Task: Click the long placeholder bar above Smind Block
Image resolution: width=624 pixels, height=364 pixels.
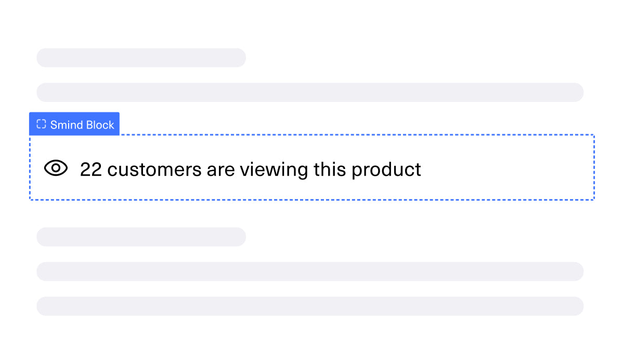Action: tap(310, 92)
